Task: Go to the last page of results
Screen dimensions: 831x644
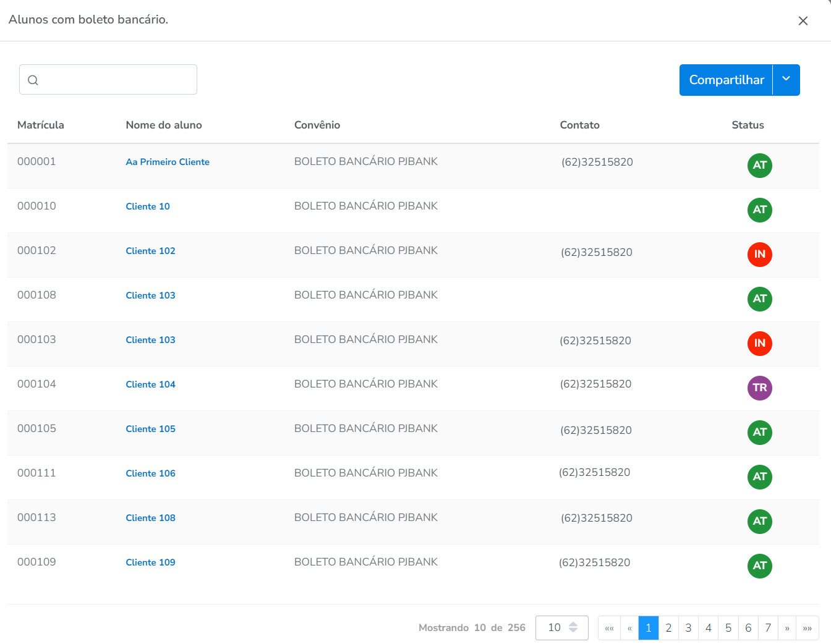Action: 807,628
